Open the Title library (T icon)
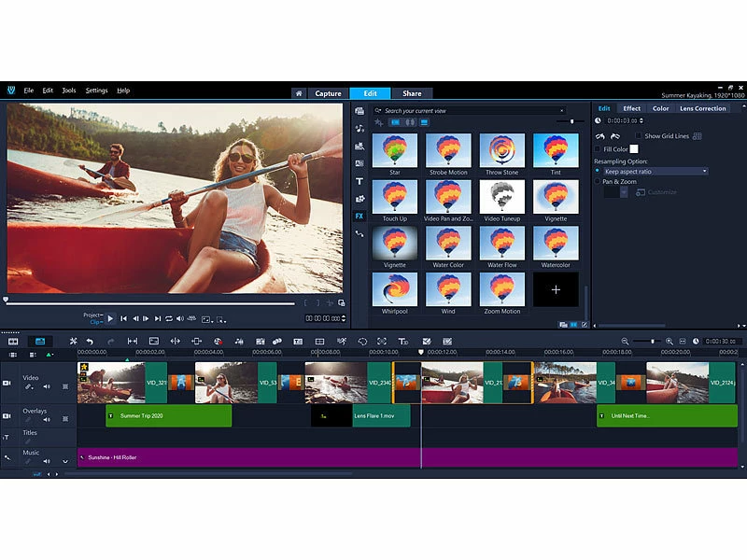Screen dimensions: 747x560 click(x=359, y=181)
